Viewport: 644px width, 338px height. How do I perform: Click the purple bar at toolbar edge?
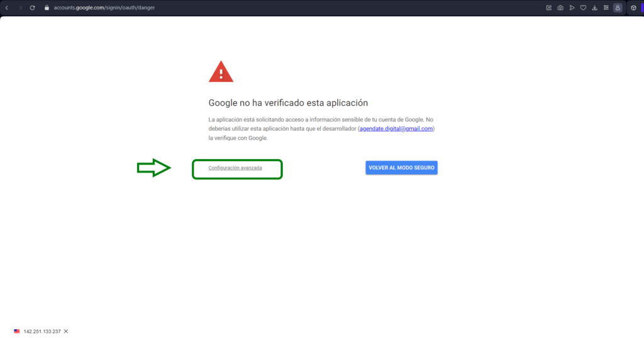642,8
